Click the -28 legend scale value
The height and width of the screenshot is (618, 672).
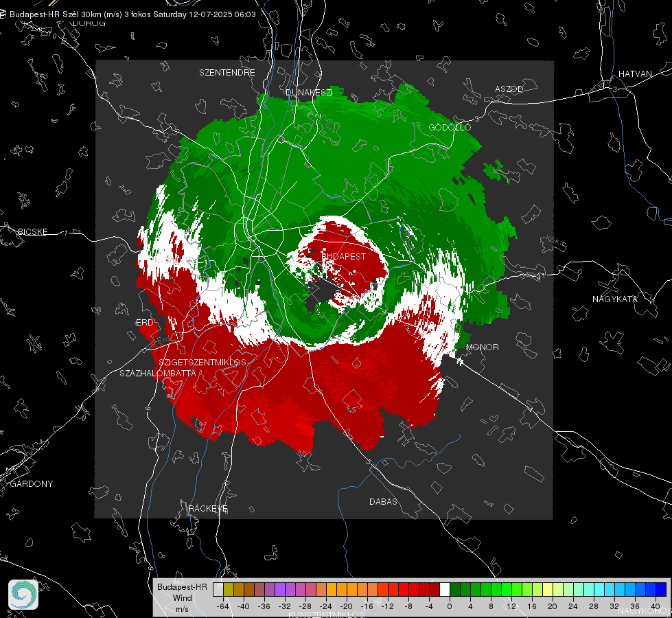(x=305, y=606)
